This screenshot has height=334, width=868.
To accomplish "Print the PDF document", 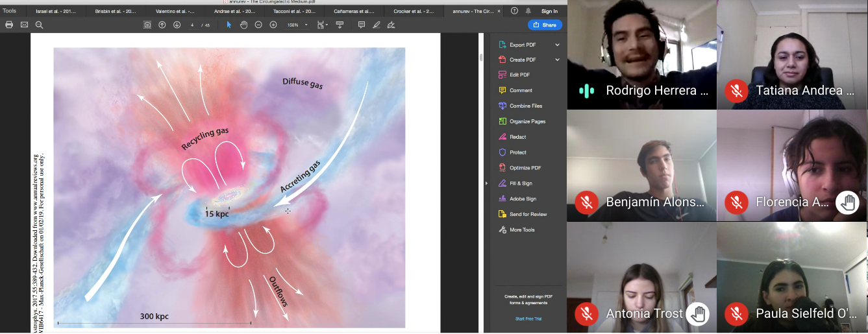I will click(x=9, y=25).
